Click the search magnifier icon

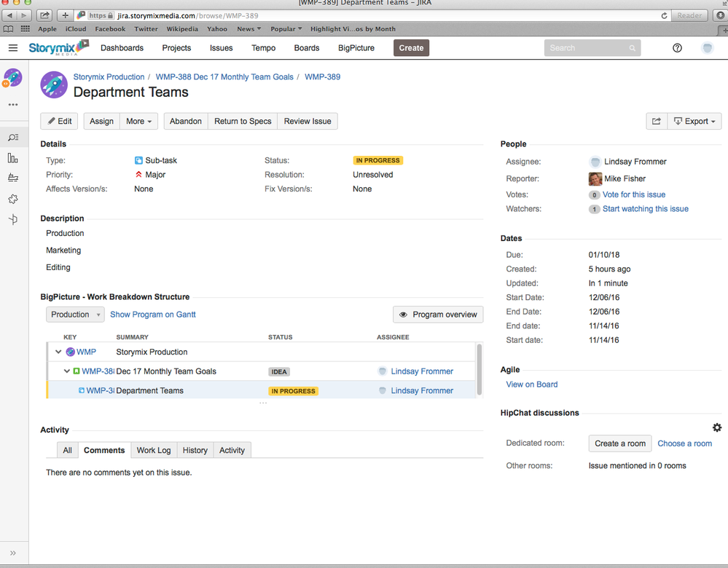(632, 48)
